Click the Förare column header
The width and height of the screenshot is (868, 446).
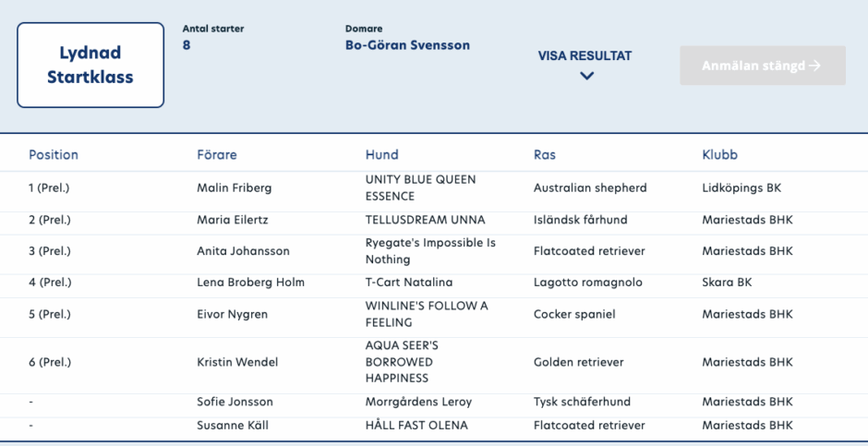217,154
